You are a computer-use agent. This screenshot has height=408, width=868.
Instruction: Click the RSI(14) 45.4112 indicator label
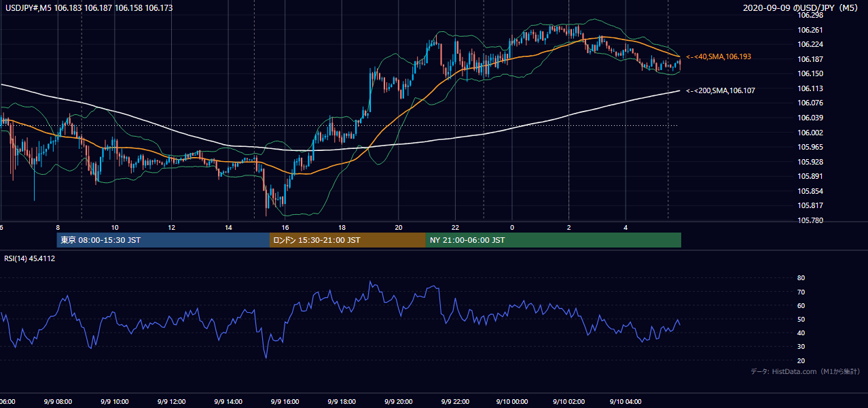[30, 258]
